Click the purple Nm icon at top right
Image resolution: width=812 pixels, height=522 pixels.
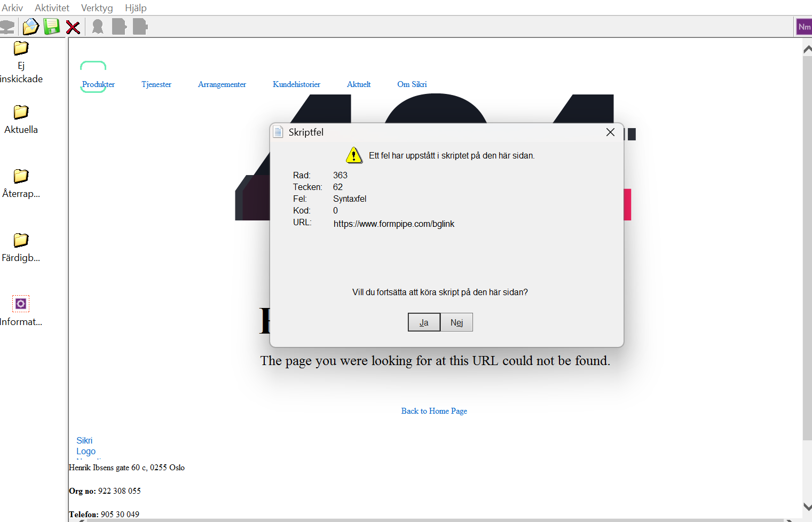(804, 27)
